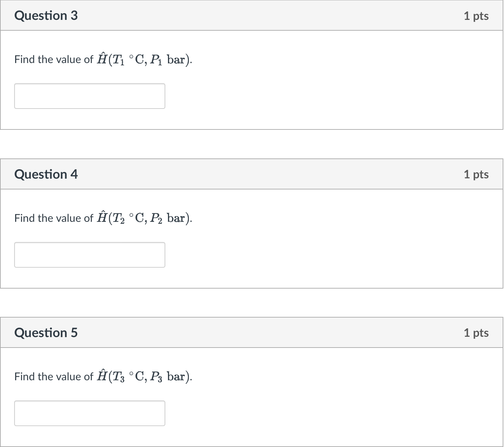504x447 pixels.
Task: Click the T₂ variable in Question 4
Action: pyautogui.click(x=118, y=218)
